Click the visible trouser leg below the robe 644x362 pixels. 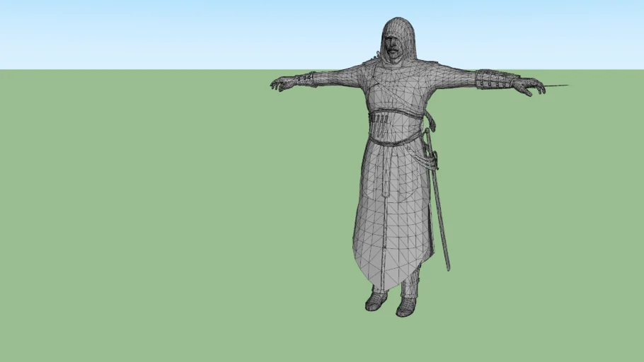(x=412, y=281)
